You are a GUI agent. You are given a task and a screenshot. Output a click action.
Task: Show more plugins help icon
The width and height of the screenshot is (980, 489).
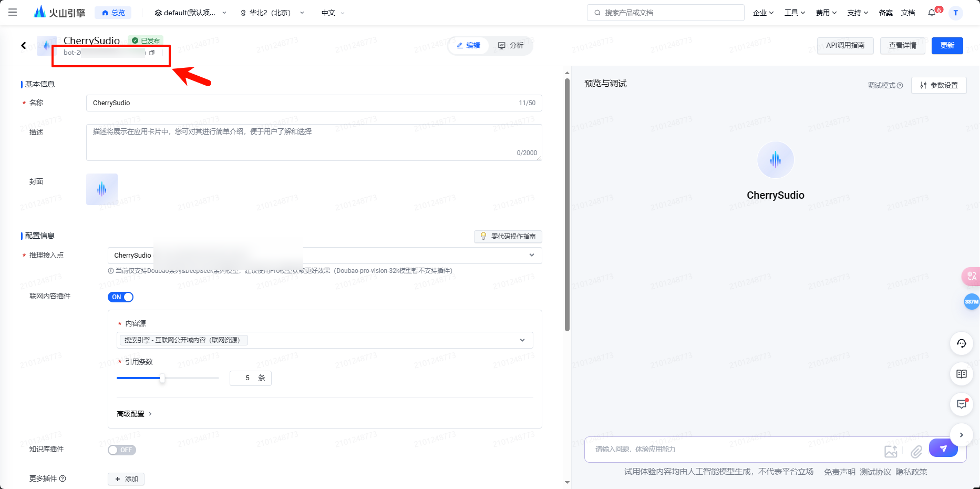point(63,478)
